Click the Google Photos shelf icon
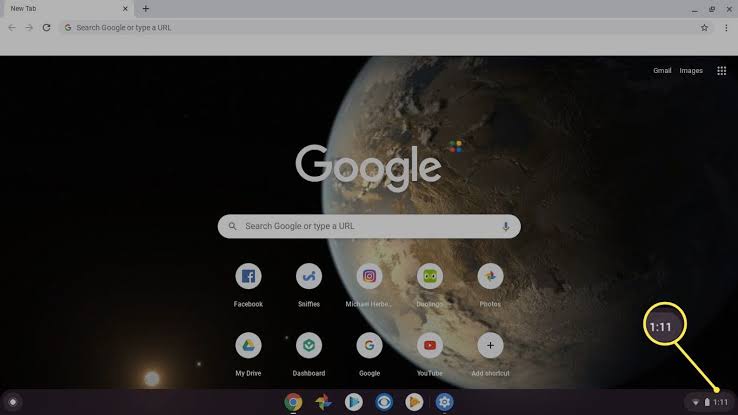738x415 pixels. point(323,402)
